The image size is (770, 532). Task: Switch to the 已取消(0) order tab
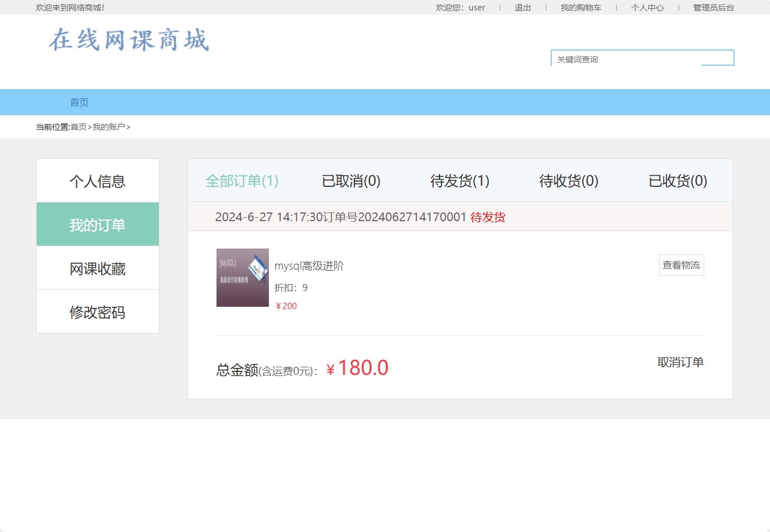(350, 180)
